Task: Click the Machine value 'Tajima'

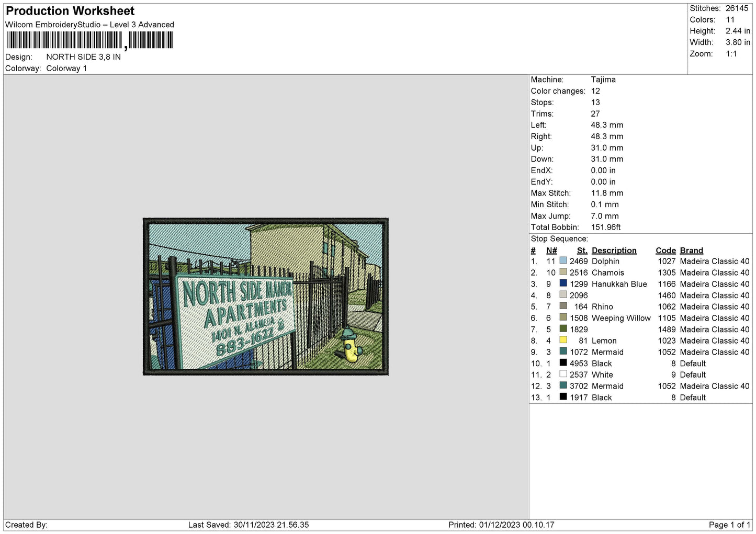Action: coord(603,79)
